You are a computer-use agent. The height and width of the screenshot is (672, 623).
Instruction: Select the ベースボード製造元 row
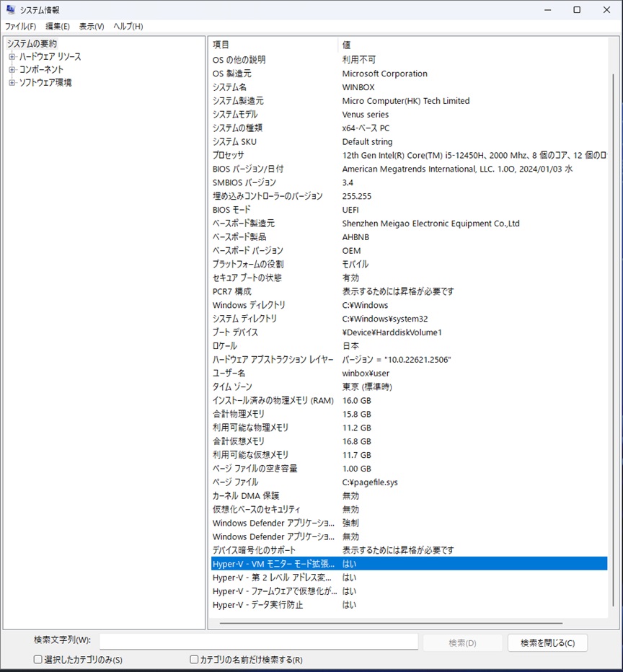coord(409,224)
